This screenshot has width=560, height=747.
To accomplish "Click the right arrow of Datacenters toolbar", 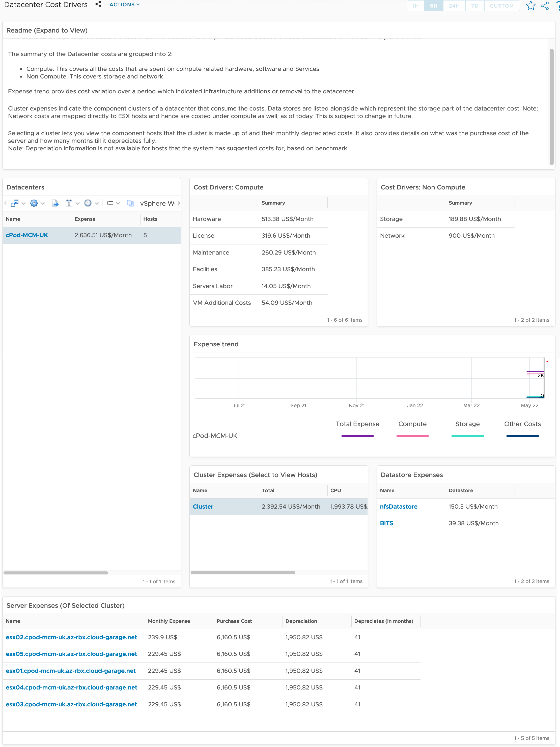I will 178,203.
